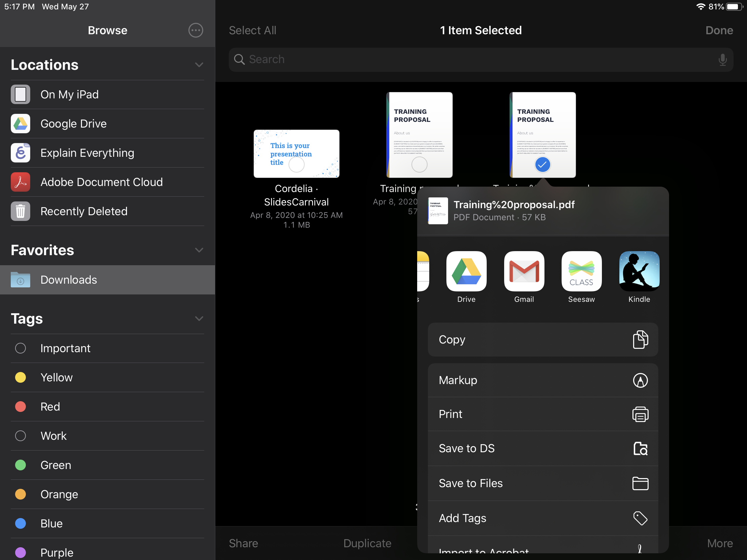Share to Seesaw Class app icon
Screen dimensions: 747x560
point(581,271)
